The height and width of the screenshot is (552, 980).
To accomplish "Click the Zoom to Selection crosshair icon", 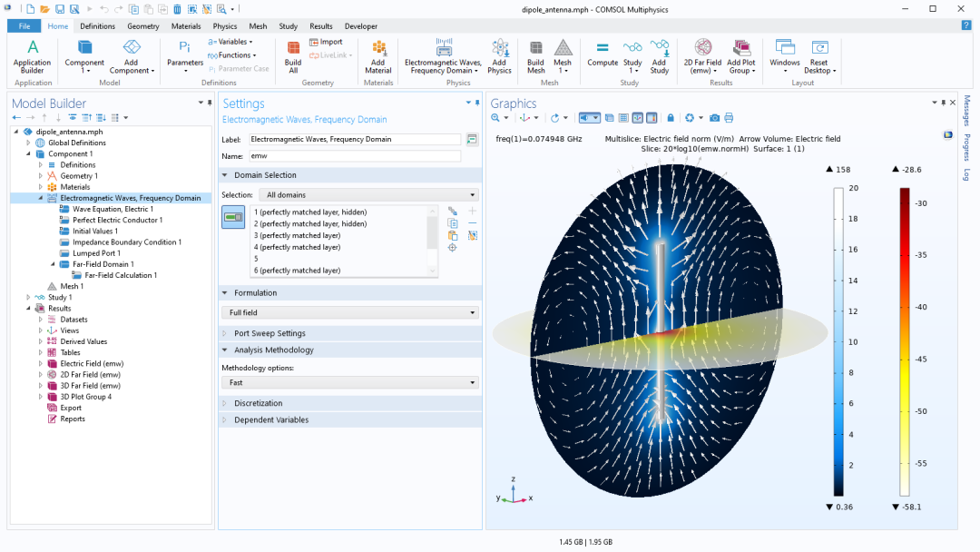I will (x=453, y=248).
